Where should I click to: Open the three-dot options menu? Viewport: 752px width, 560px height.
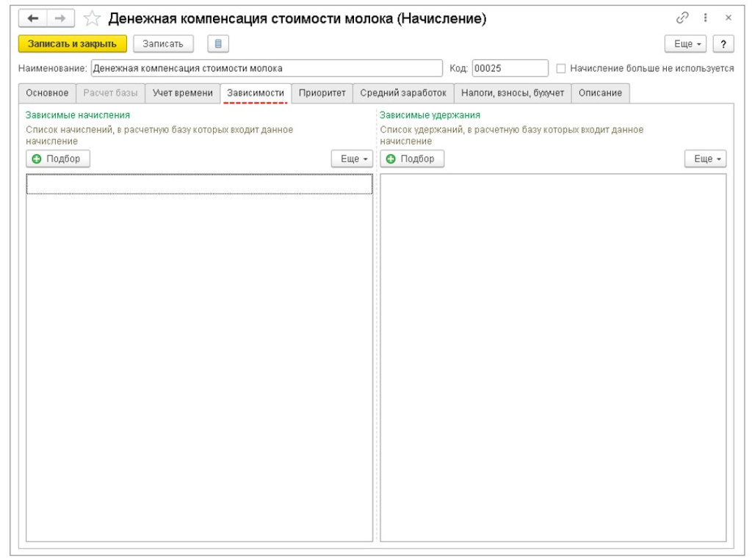coord(705,18)
